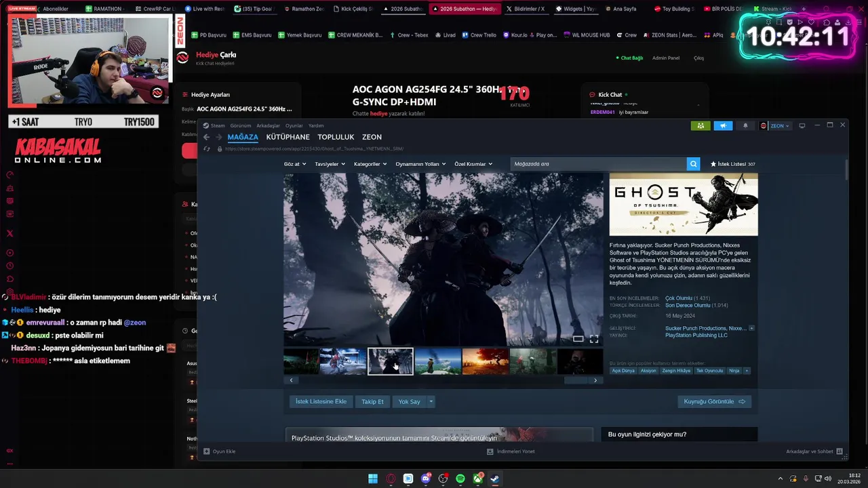The height and width of the screenshot is (488, 868).
Task: Click the taskbar volume icon
Action: (x=827, y=479)
